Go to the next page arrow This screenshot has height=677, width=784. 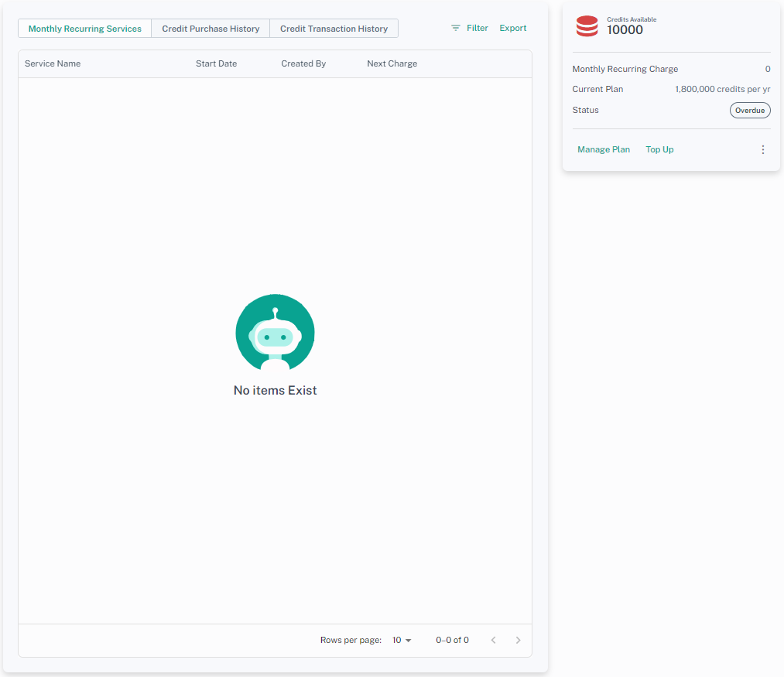coord(518,640)
